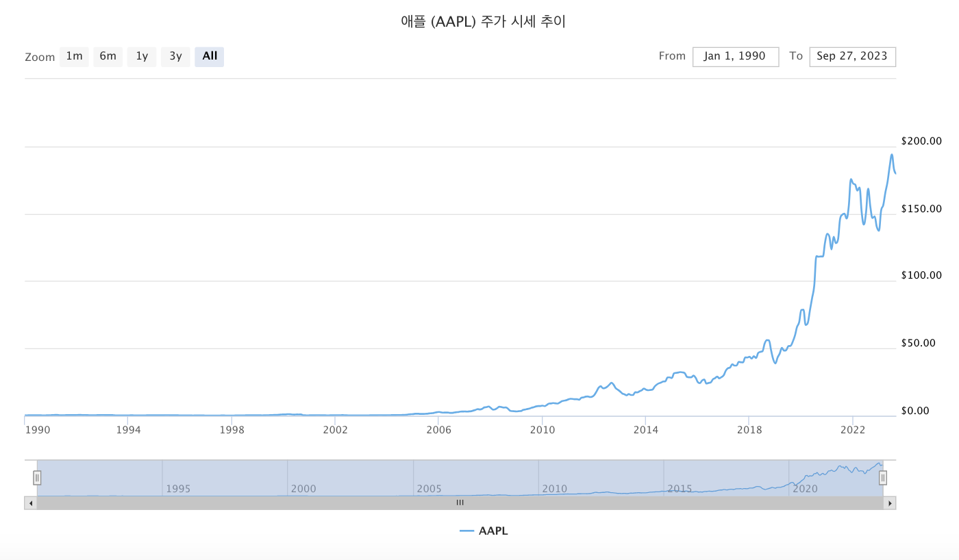Click the left scrollbar arrow button

coord(30,503)
